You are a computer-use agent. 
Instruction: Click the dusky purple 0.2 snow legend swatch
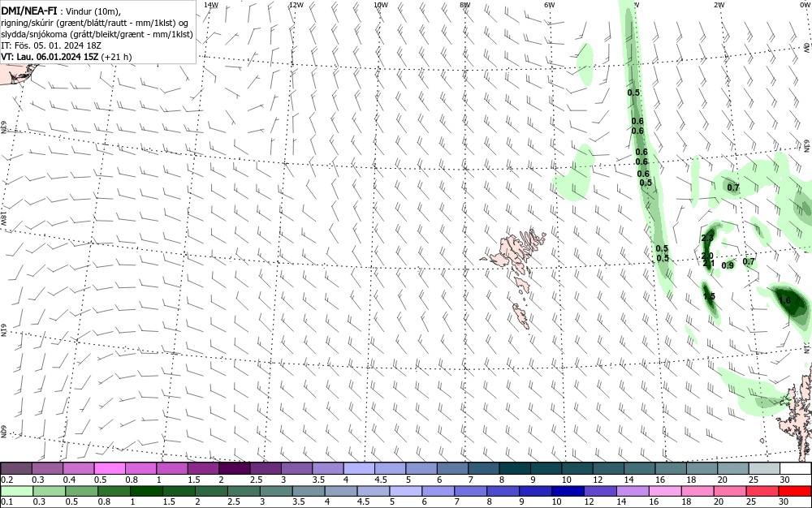click(x=16, y=468)
